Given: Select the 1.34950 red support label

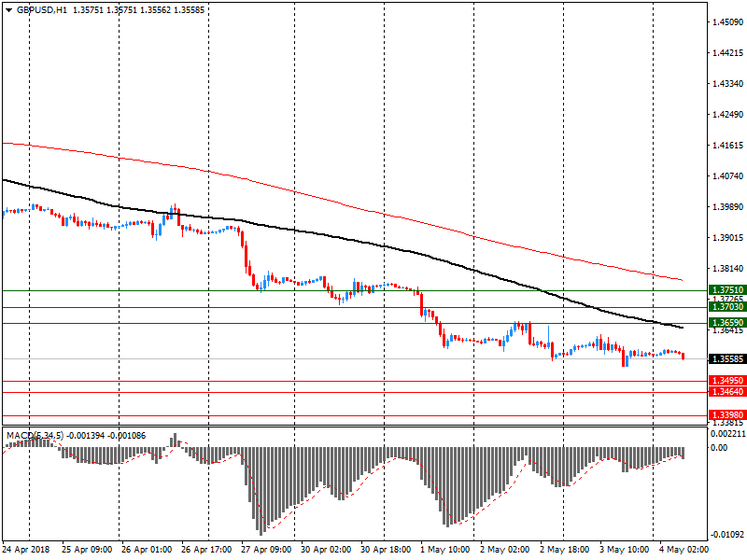Looking at the screenshot, I should coord(727,381).
